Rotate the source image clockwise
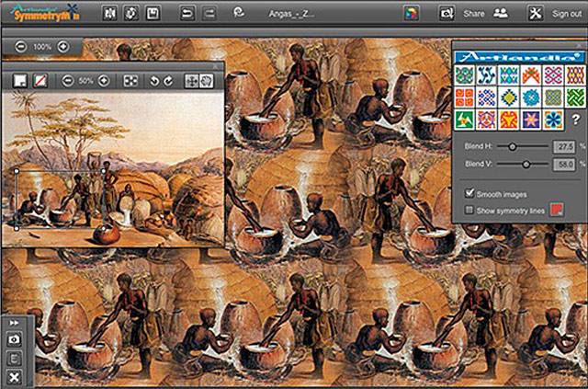588x389 pixels. click(168, 81)
